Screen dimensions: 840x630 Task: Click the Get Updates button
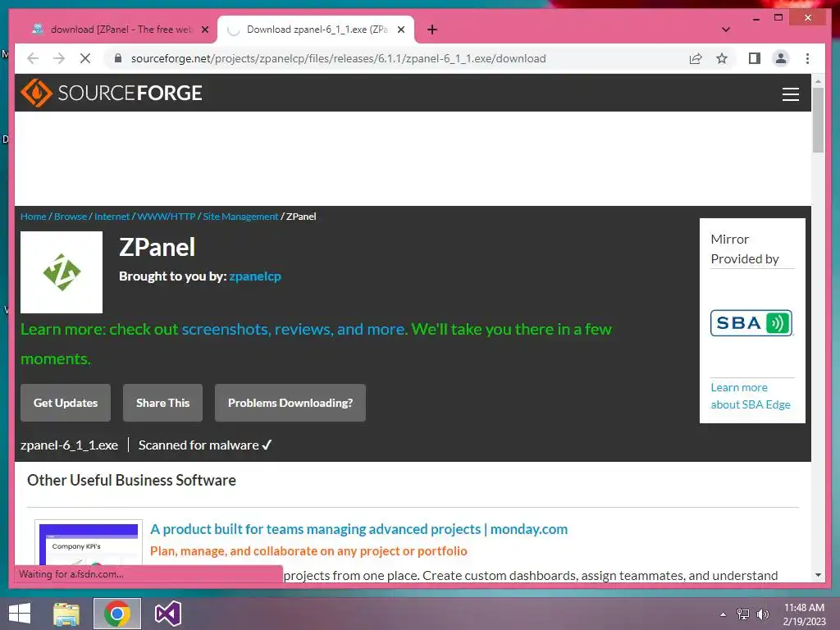[x=66, y=403]
